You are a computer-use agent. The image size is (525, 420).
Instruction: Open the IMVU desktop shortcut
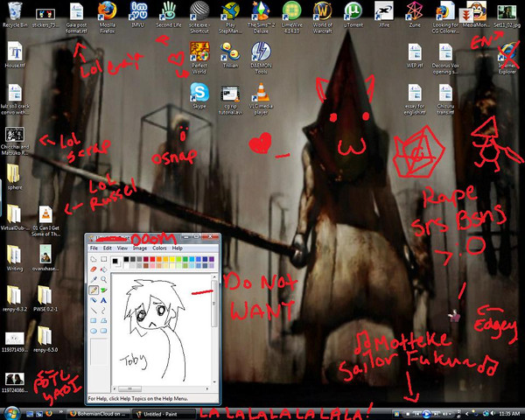[138, 15]
